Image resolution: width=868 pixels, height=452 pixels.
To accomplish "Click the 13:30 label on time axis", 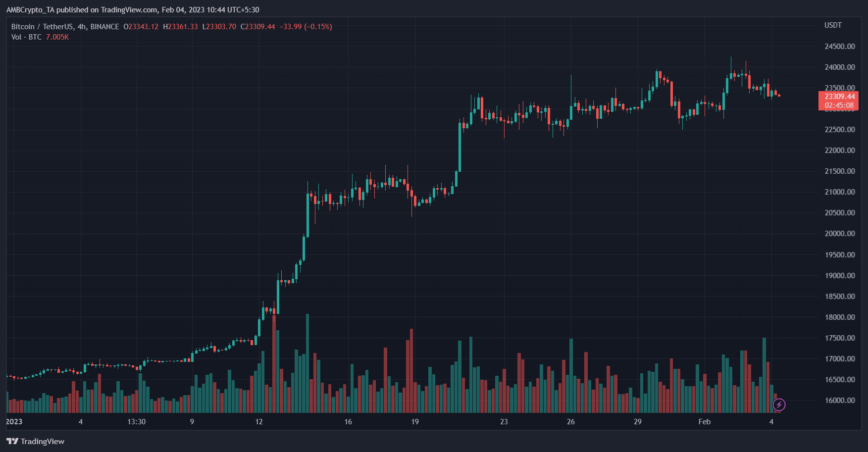I will (136, 422).
